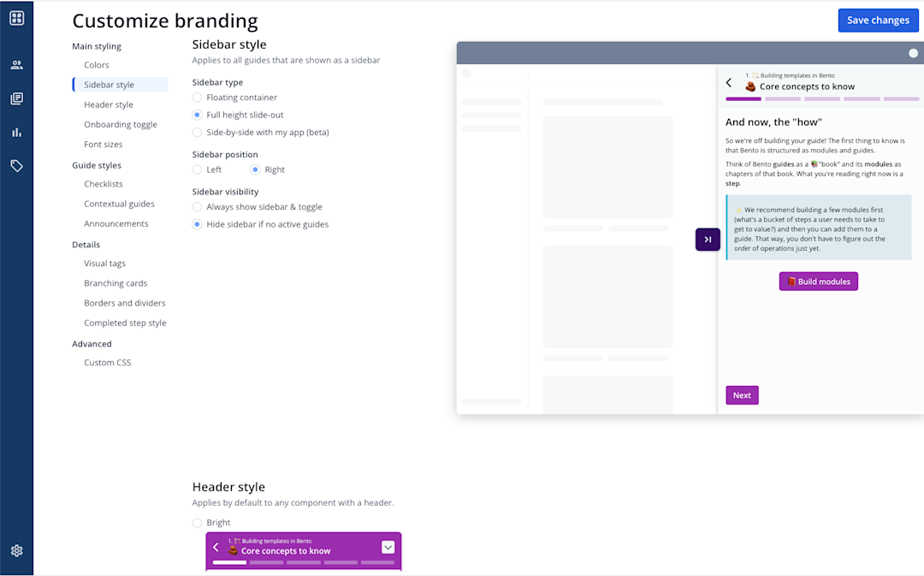Viewport: 924px width, 576px height.
Task: Open Onboarding toggle section
Action: (121, 124)
